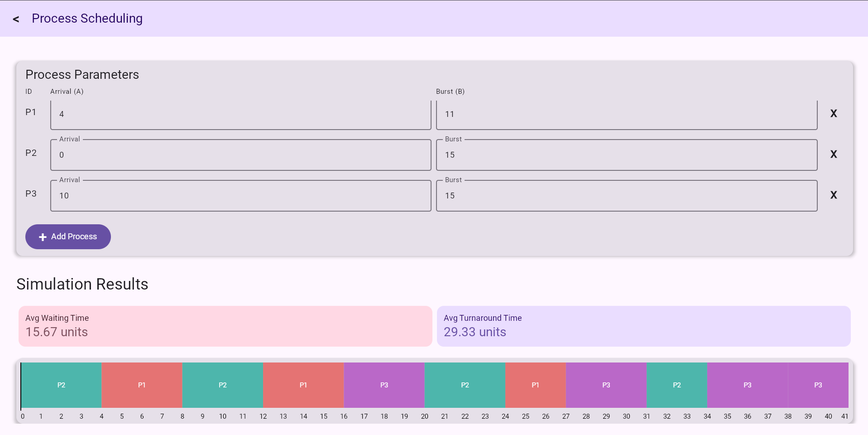Click the P3 Gantt block starting at 27
The height and width of the screenshot is (435, 868).
(x=606, y=385)
